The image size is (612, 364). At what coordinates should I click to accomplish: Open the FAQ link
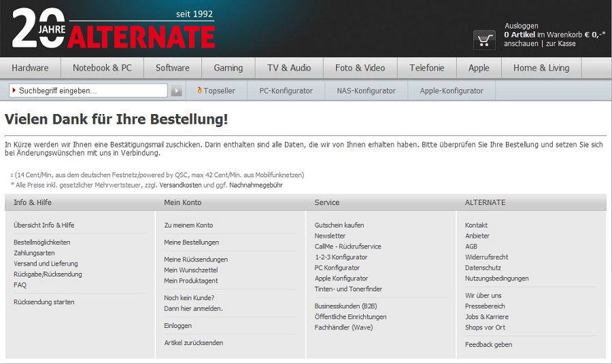click(x=20, y=285)
